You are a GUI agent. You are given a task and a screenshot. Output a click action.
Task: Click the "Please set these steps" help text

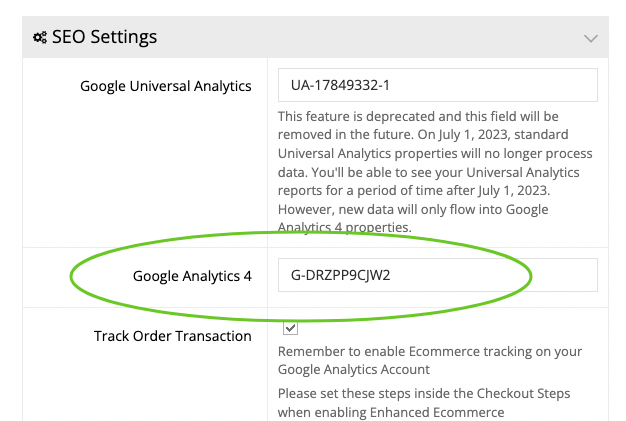click(x=427, y=393)
